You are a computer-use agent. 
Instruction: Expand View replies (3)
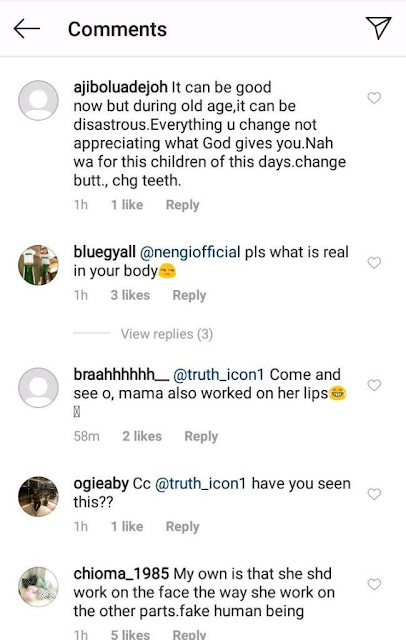click(x=166, y=334)
